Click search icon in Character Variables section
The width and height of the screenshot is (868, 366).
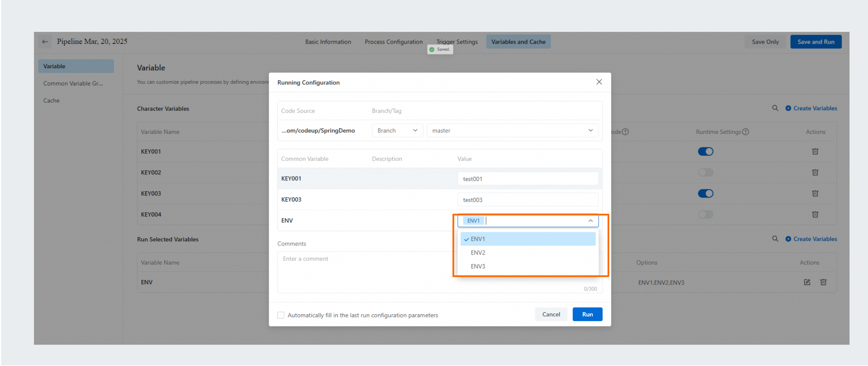[x=775, y=108]
